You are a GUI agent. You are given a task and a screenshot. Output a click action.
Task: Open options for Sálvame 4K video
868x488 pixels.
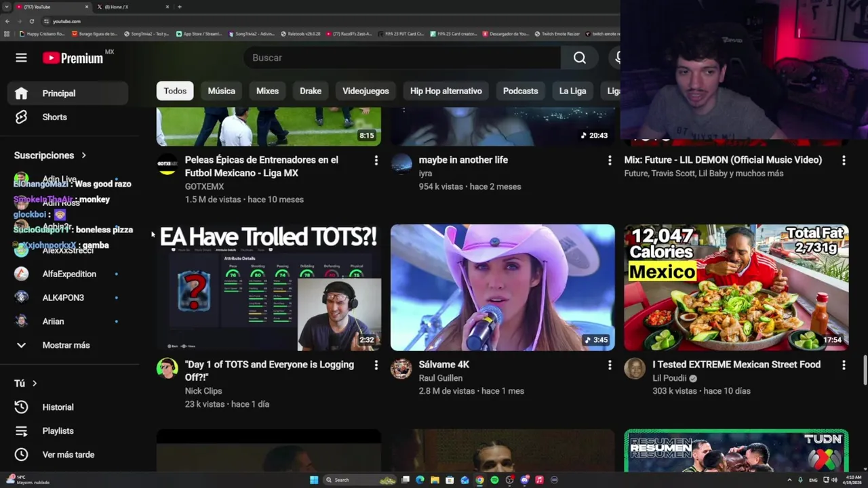coord(609,365)
